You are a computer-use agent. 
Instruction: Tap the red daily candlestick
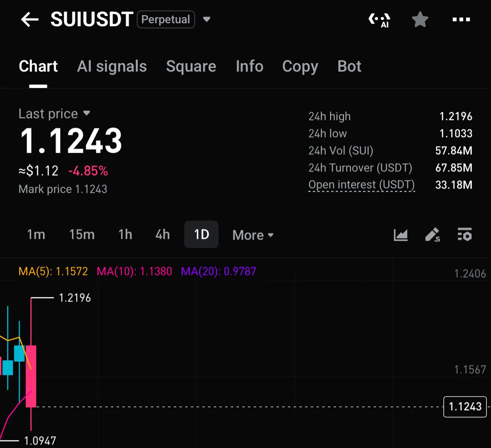(31, 376)
